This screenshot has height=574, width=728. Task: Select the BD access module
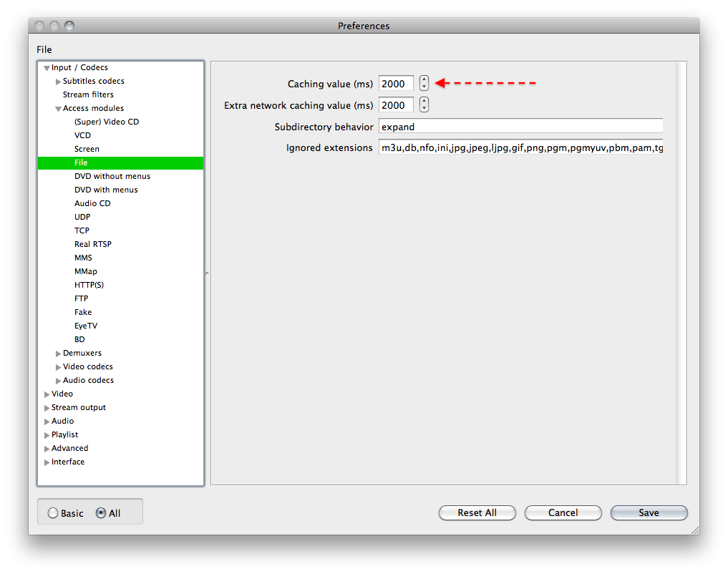(80, 339)
